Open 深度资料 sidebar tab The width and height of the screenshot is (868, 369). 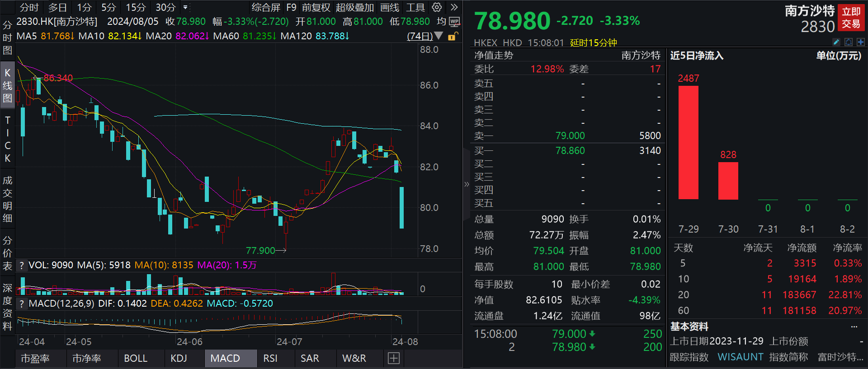(x=7, y=307)
